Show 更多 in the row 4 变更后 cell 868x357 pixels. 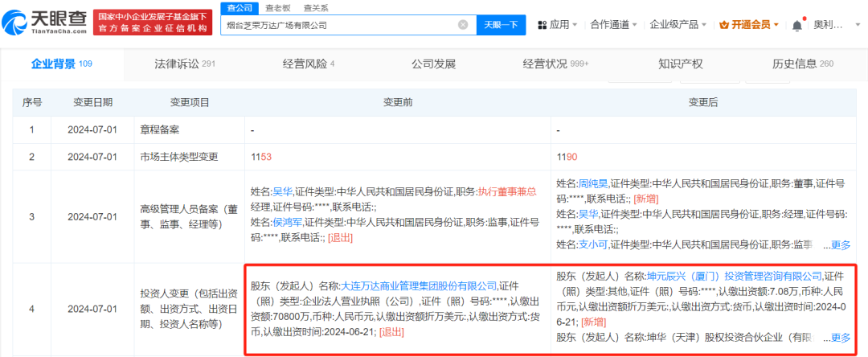pyautogui.click(x=841, y=337)
